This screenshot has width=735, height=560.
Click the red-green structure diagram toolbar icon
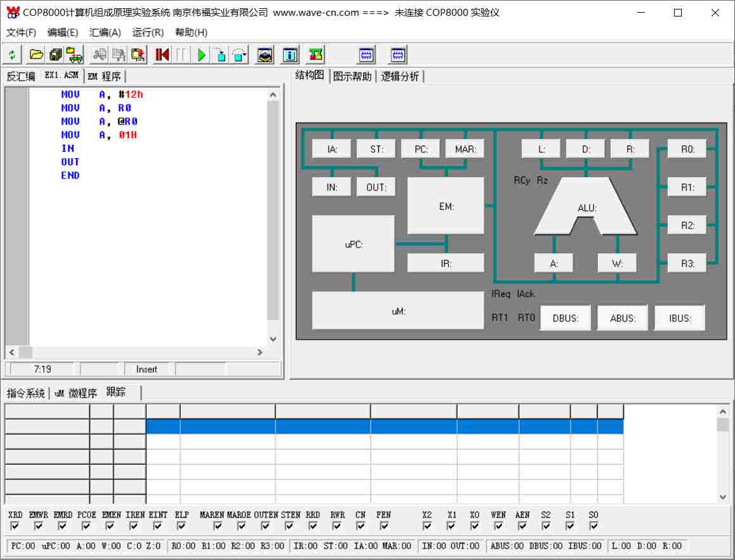(x=315, y=55)
